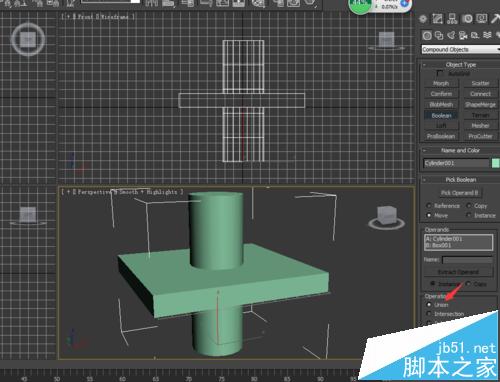The width and height of the screenshot is (500, 382).
Task: Select the Geometry category icon
Action: click(427, 35)
